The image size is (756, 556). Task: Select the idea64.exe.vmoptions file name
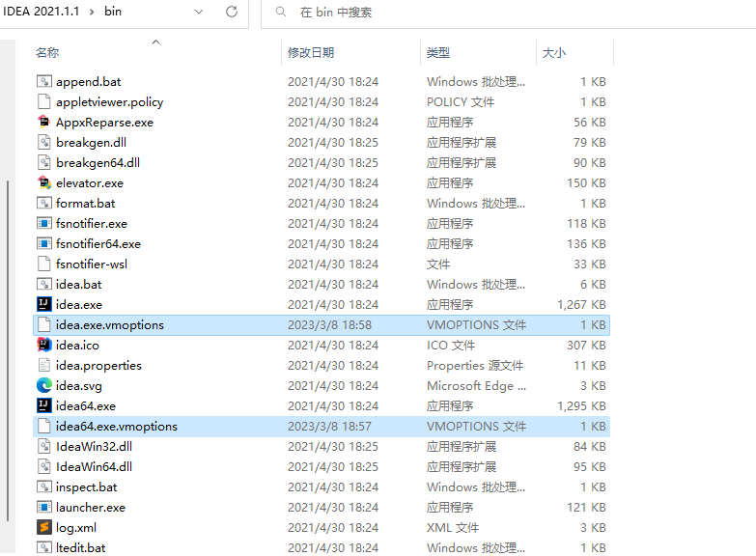point(117,427)
